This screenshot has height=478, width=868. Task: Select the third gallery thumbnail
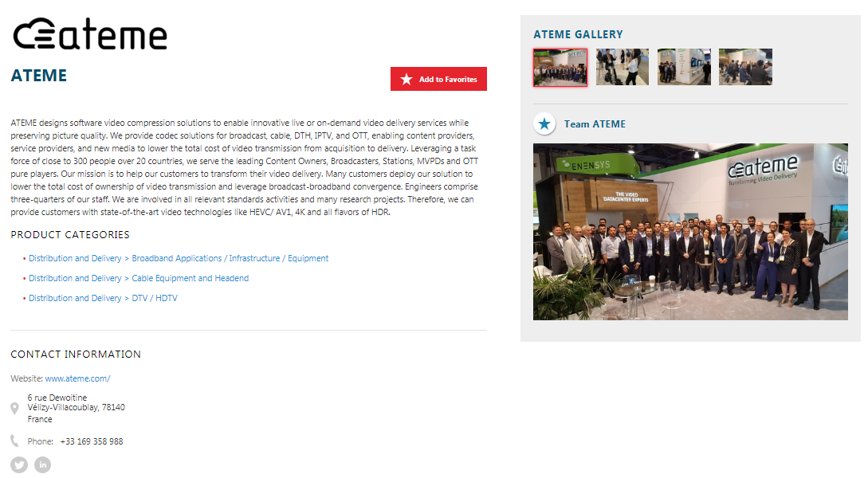coord(684,67)
